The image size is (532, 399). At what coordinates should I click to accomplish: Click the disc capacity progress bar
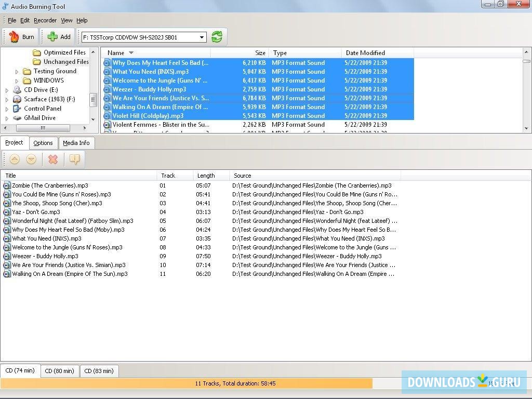(x=235, y=383)
